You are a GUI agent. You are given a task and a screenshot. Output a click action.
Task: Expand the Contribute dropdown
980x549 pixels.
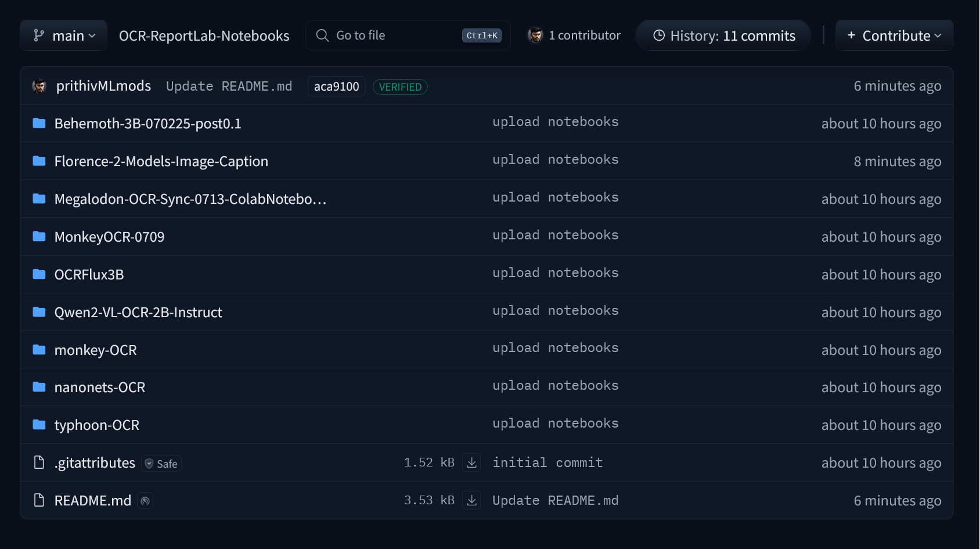(x=894, y=35)
